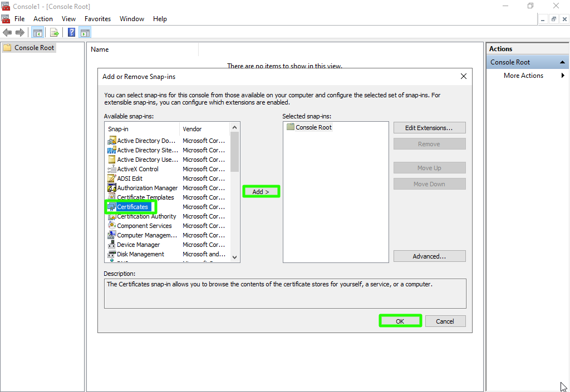Viewport: 570px width, 392px height.
Task: Select the ADSI Edit snap-in icon
Action: (x=111, y=178)
